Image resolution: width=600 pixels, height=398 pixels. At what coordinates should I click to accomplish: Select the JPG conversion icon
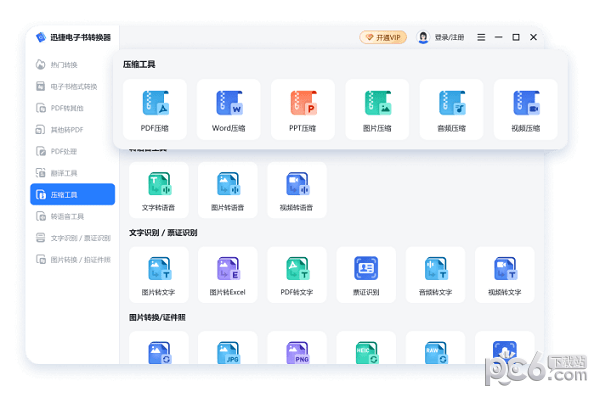(228, 352)
